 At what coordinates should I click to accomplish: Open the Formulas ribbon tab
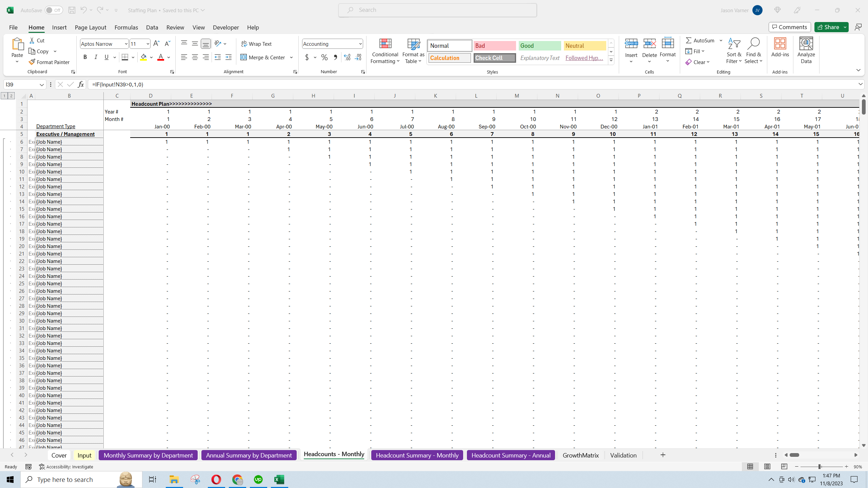tap(126, 27)
